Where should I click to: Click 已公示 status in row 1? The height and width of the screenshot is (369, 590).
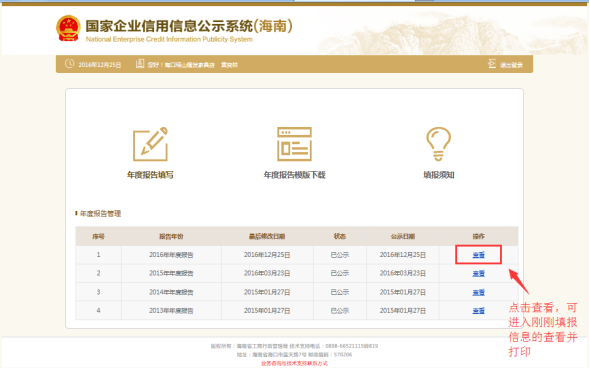click(x=339, y=255)
